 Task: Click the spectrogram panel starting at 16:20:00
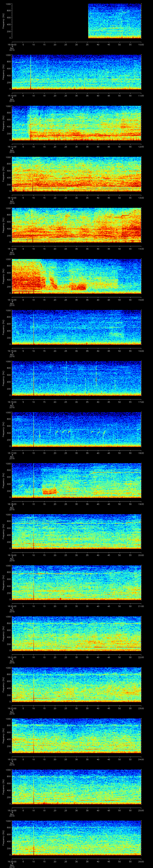pyautogui.click(x=76, y=583)
